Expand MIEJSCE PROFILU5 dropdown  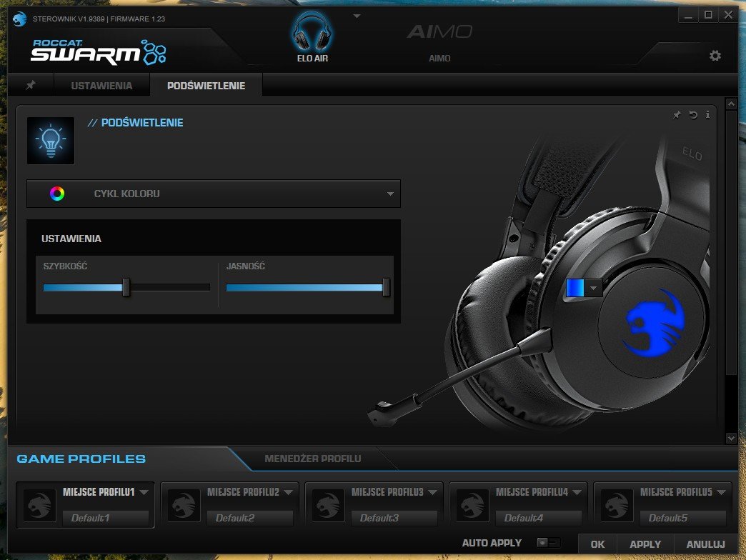721,492
